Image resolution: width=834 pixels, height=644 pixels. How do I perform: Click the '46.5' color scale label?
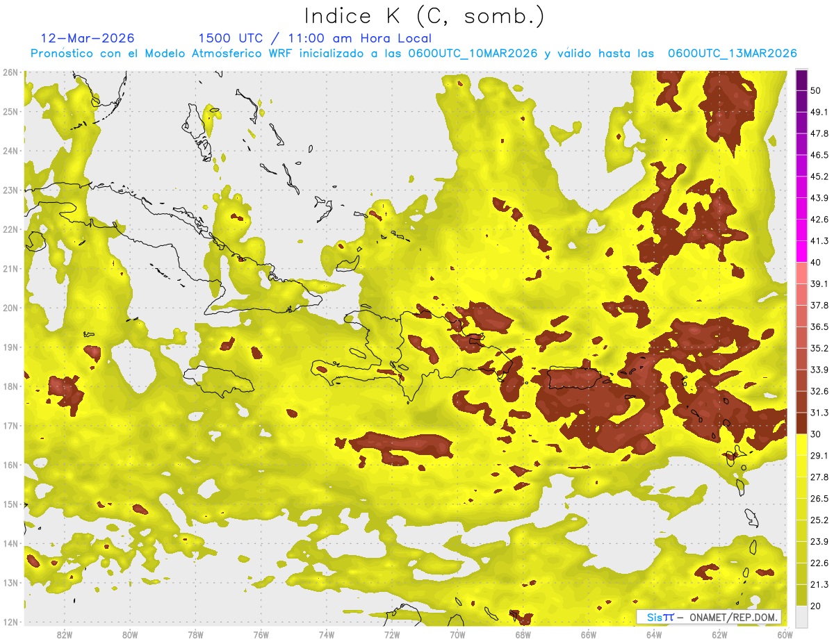click(x=819, y=155)
